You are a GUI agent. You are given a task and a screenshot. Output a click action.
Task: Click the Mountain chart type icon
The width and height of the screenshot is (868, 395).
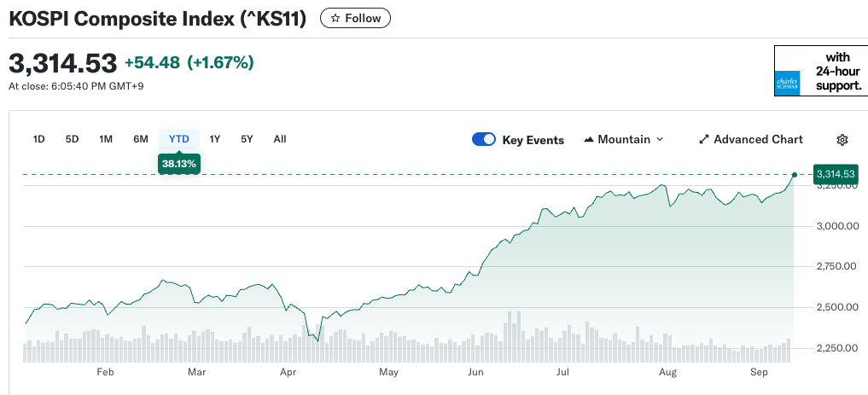(589, 140)
